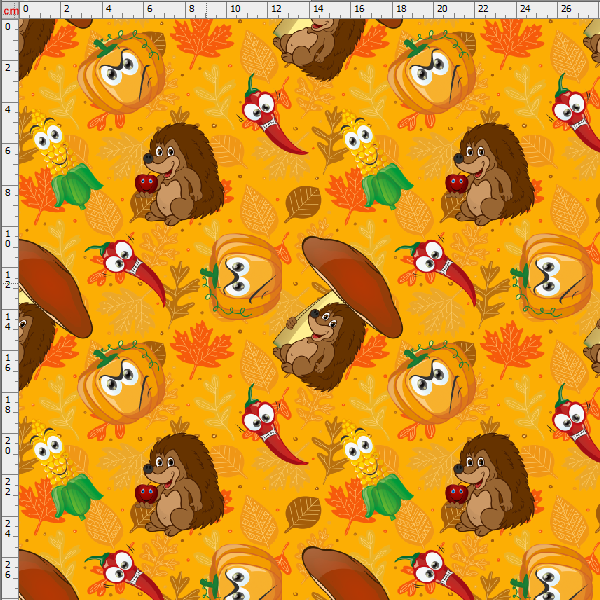Click the 24 mark on vertical ruler
Viewport: 600px width, 600px height.
coord(8,528)
